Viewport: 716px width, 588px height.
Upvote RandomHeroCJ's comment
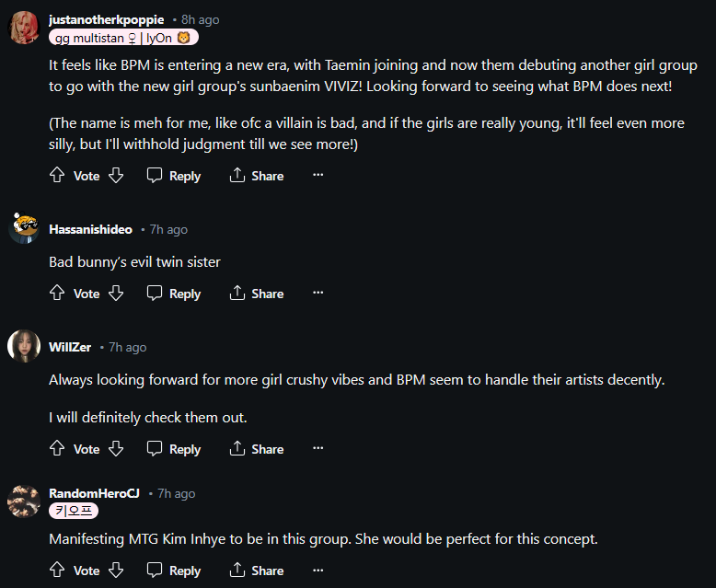click(57, 571)
